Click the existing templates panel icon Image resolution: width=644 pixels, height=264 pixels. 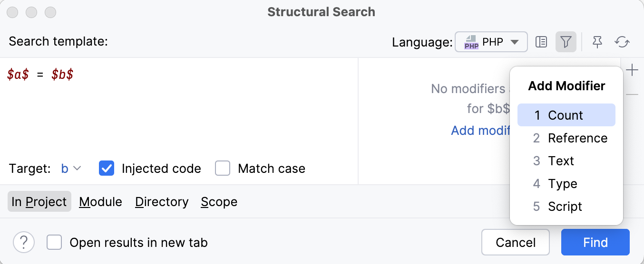pyautogui.click(x=541, y=42)
